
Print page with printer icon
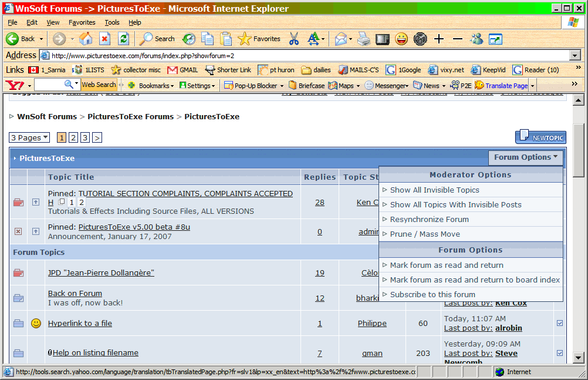point(363,39)
